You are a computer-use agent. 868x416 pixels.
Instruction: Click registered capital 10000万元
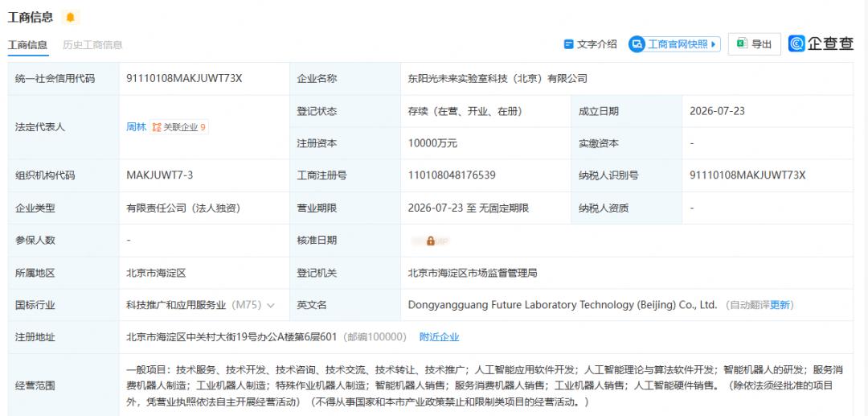coord(433,143)
